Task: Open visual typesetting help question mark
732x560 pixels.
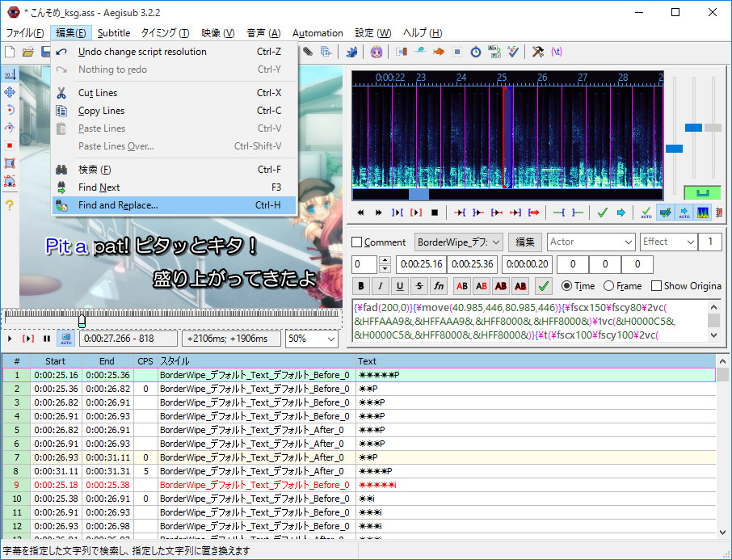Action: click(10, 205)
